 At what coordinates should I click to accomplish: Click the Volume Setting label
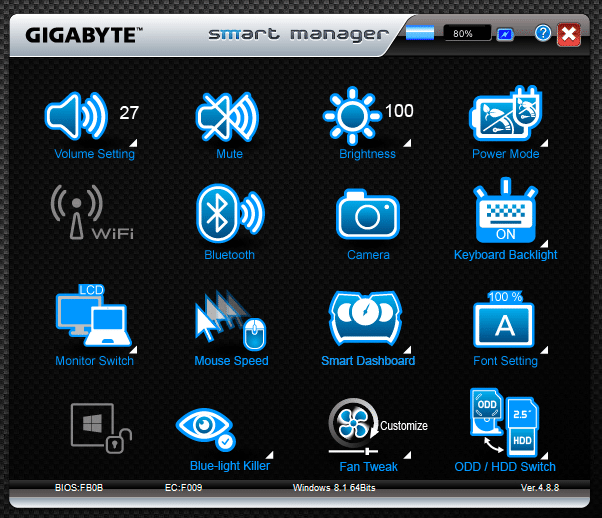pyautogui.click(x=94, y=154)
